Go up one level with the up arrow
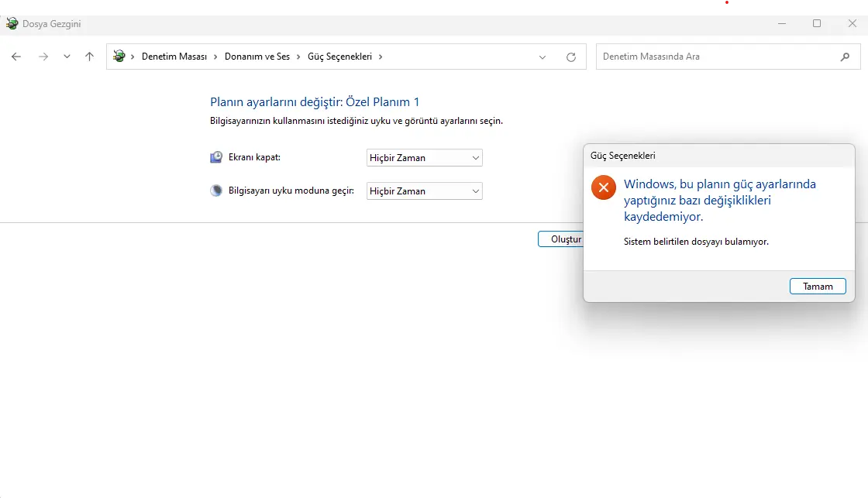The height and width of the screenshot is (498, 868). [89, 57]
